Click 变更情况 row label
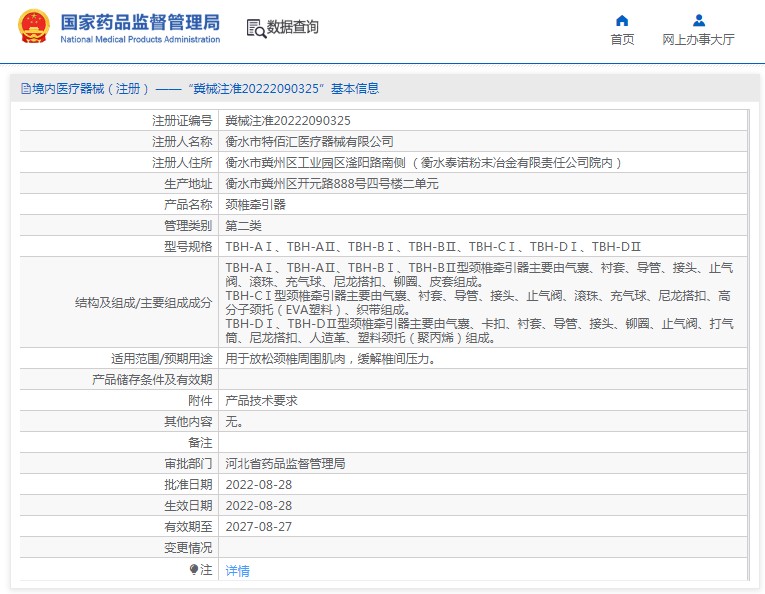The height and width of the screenshot is (594, 765). point(188,548)
